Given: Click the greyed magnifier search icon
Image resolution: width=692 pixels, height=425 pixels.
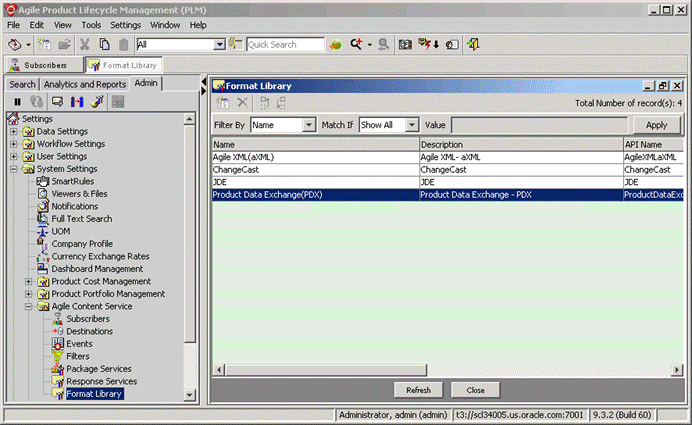Looking at the screenshot, I should (x=384, y=44).
